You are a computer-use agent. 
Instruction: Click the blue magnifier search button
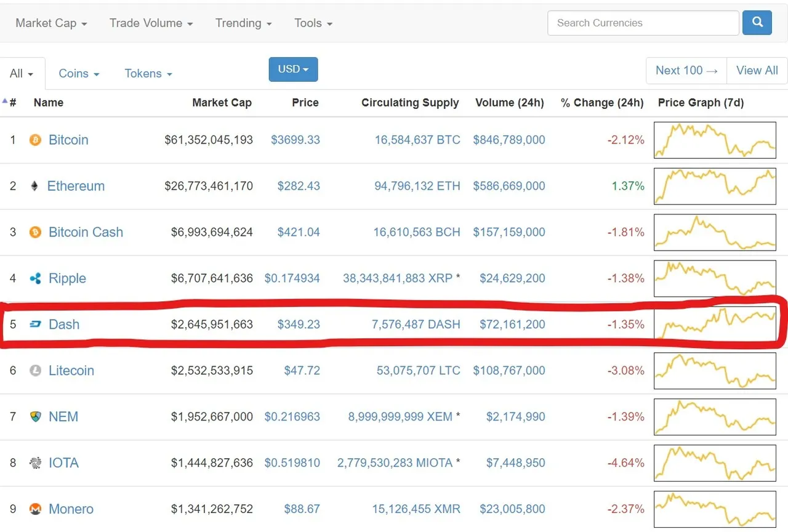(758, 23)
